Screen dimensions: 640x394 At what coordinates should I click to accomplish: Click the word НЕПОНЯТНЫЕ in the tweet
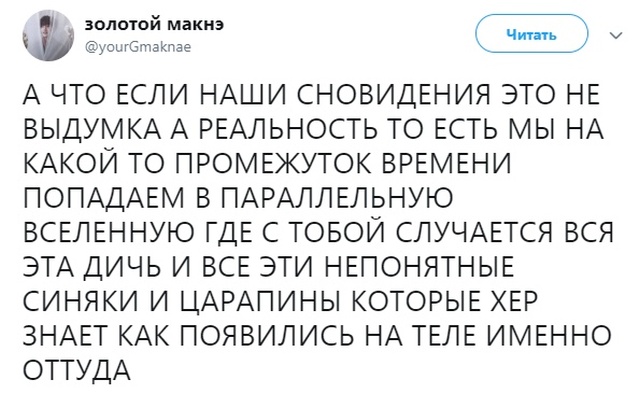point(421,267)
